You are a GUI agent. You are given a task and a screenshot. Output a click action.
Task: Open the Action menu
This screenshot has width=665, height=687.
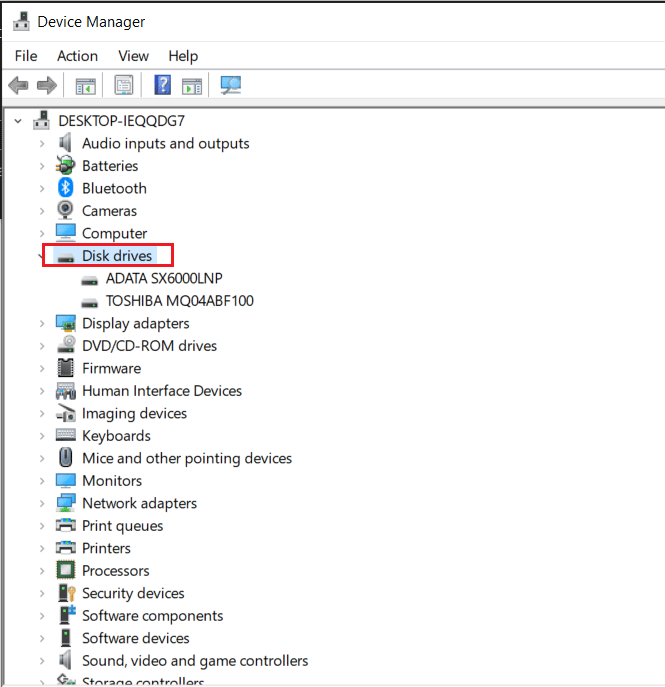(77, 56)
